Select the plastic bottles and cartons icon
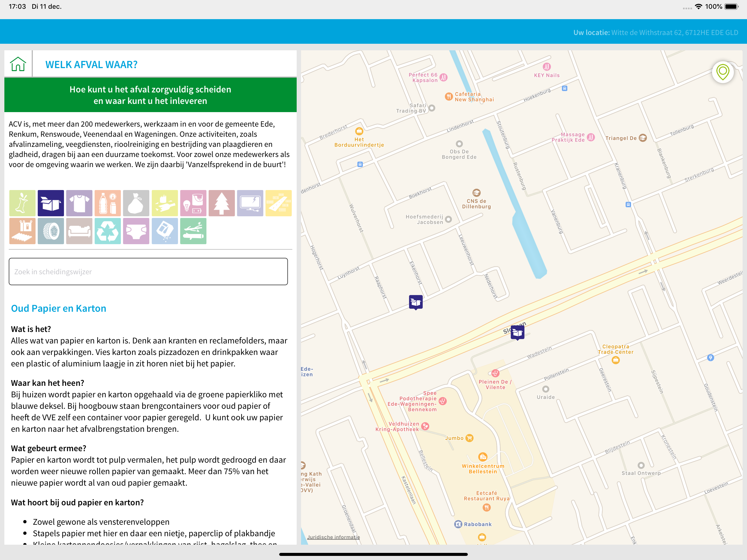Viewport: 747px width, 560px height. [108, 203]
